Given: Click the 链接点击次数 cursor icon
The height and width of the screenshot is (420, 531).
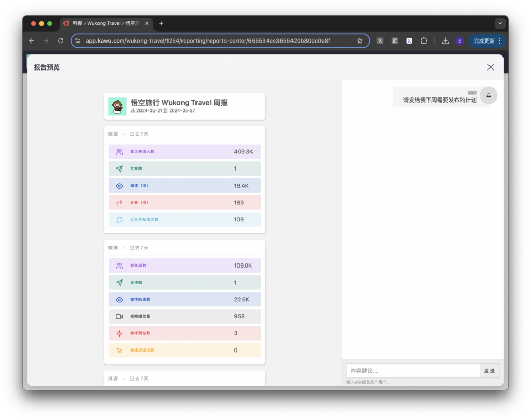Looking at the screenshot, I should pos(119,351).
